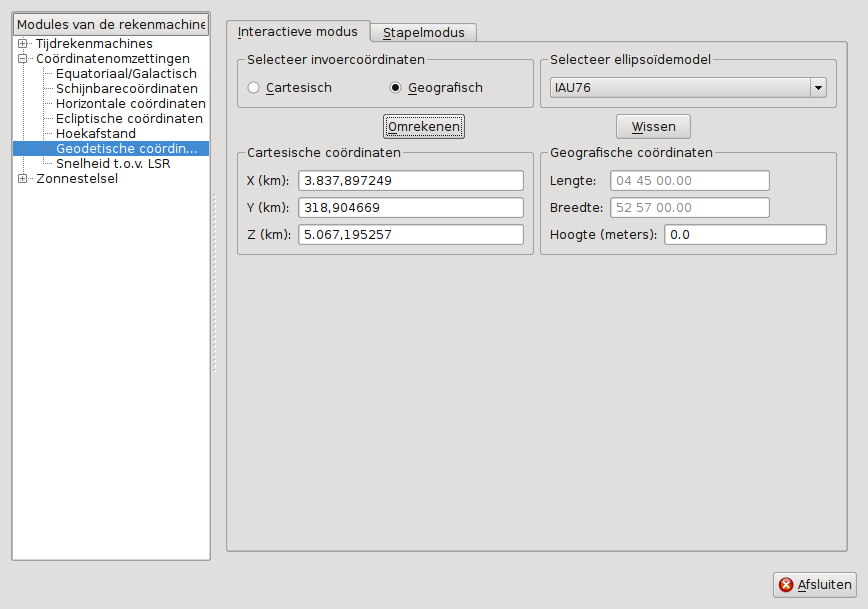Select Ecliptische coördinaten in tree
Viewport: 868px width, 609px height.
129,119
